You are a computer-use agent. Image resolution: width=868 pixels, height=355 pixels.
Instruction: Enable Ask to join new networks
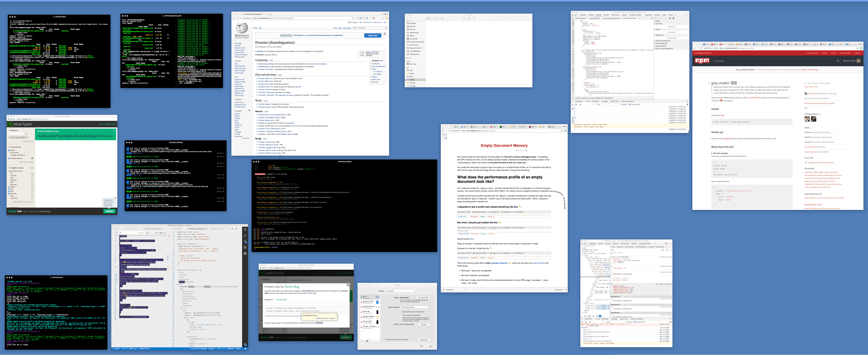(401, 315)
